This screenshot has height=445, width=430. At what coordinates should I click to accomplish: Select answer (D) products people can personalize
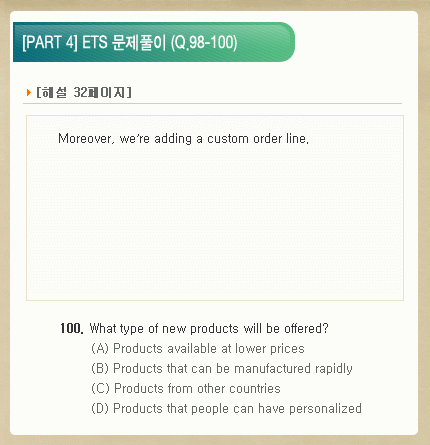(x=227, y=408)
